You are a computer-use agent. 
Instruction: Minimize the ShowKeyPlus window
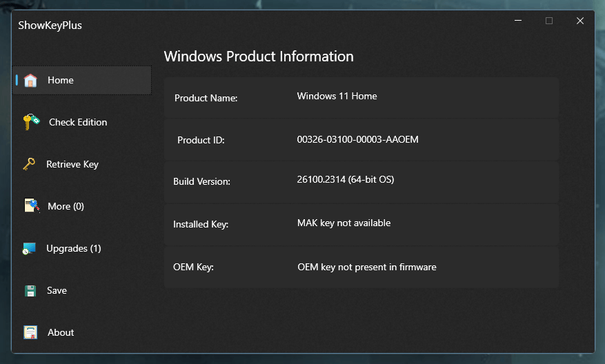tap(518, 21)
